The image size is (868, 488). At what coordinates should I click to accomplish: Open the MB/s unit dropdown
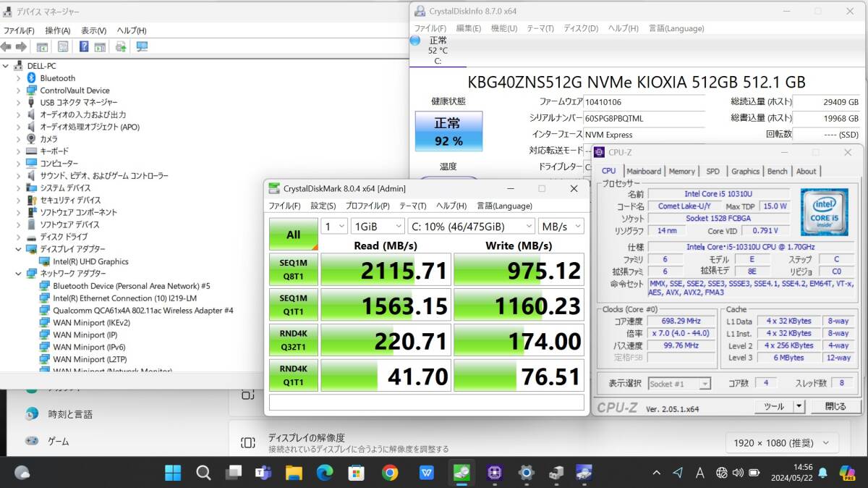tap(561, 227)
